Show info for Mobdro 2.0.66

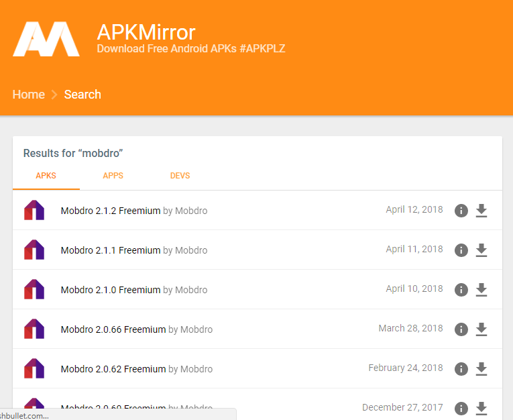pos(461,329)
